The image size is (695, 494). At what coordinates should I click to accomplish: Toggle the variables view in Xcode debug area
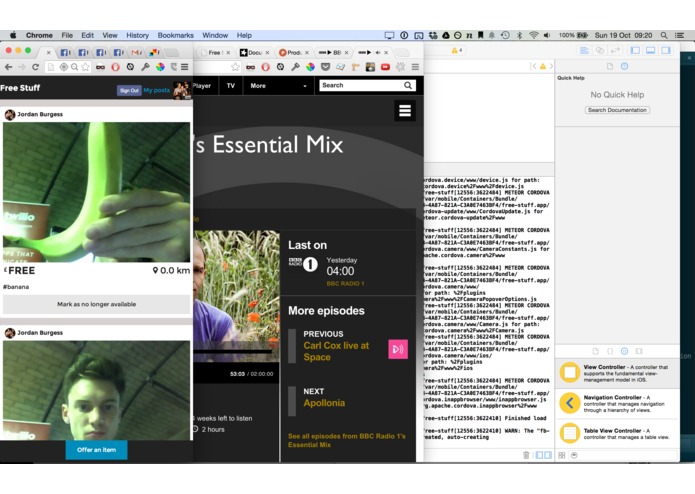tap(539, 455)
